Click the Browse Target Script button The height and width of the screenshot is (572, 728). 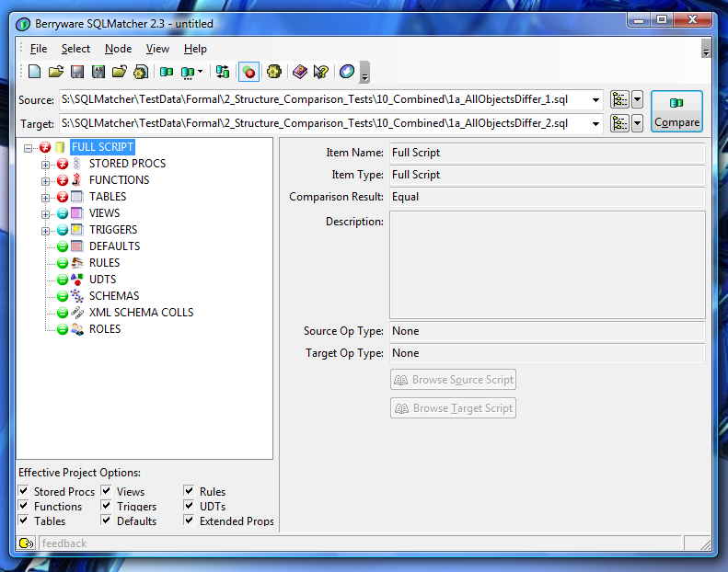pos(453,407)
